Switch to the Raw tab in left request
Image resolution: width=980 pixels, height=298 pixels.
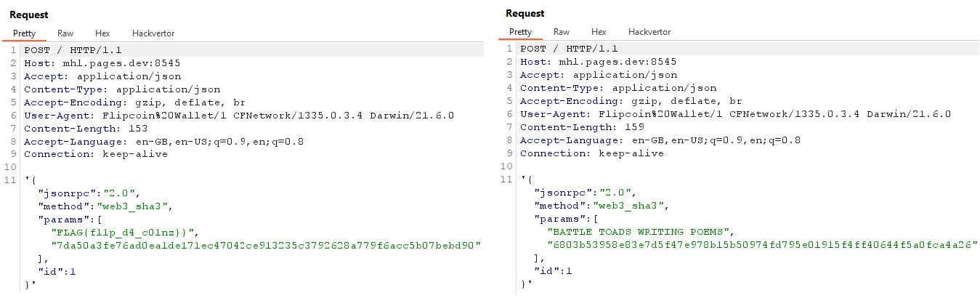tap(65, 33)
